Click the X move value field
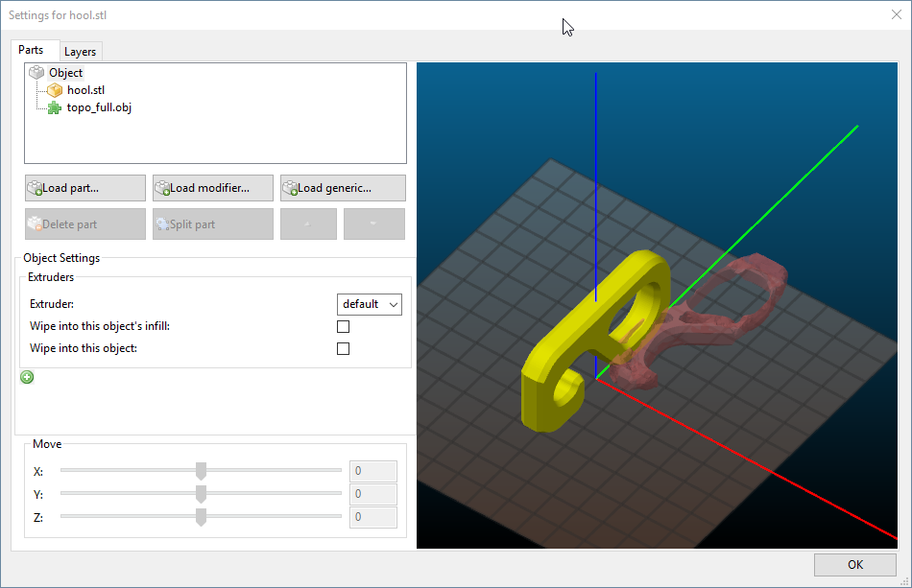This screenshot has height=588, width=912. click(373, 471)
